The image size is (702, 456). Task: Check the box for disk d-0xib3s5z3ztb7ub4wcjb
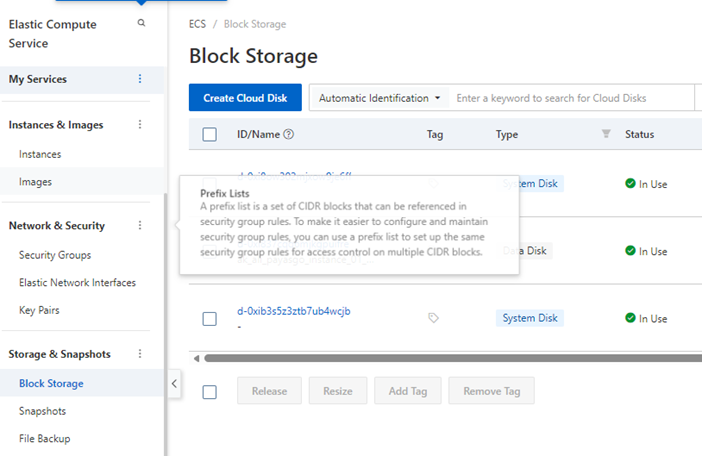pyautogui.click(x=210, y=319)
